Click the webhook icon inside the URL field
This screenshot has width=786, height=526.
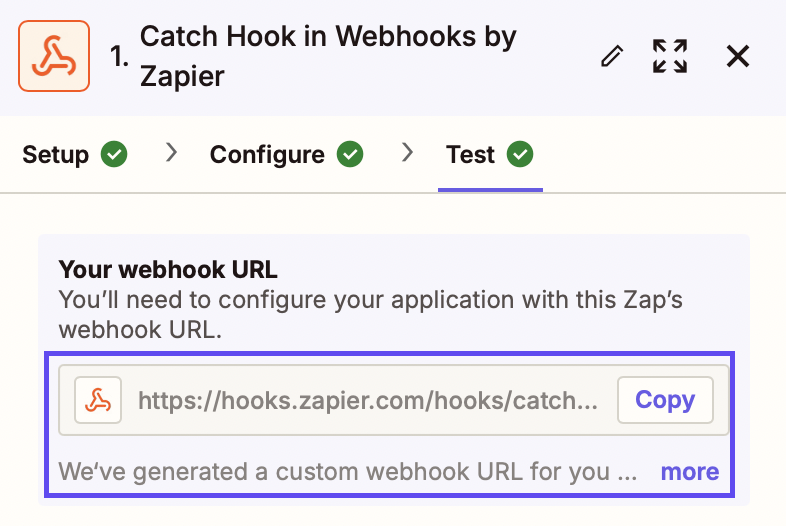coord(98,400)
